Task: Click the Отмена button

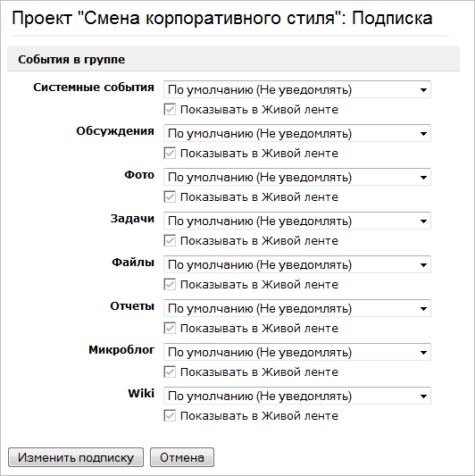Action: pyautogui.click(x=182, y=457)
